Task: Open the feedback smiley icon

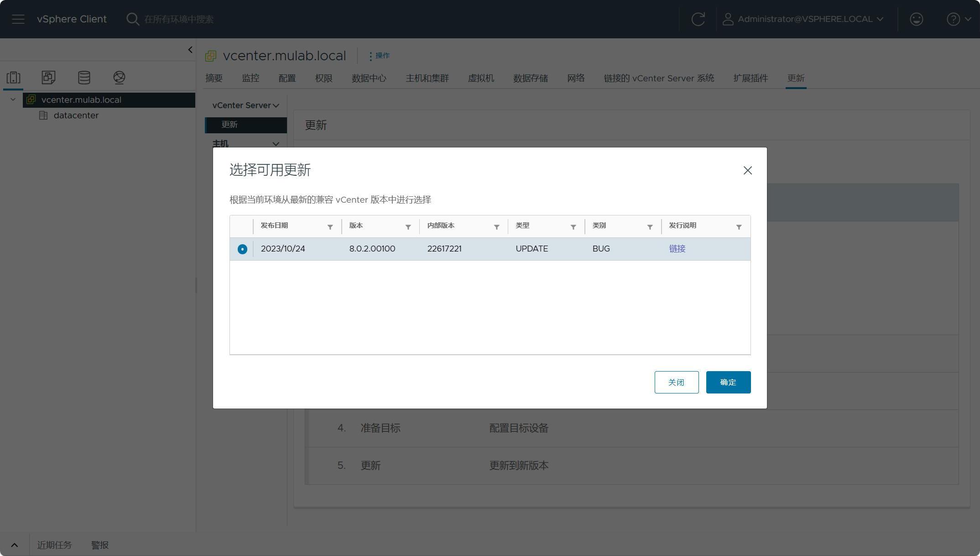Action: tap(916, 19)
